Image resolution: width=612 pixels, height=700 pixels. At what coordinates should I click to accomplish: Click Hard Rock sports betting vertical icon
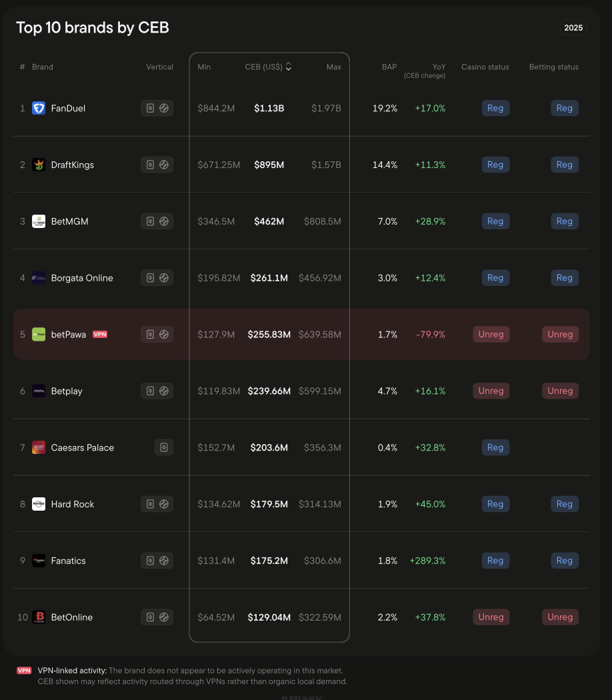pyautogui.click(x=164, y=504)
